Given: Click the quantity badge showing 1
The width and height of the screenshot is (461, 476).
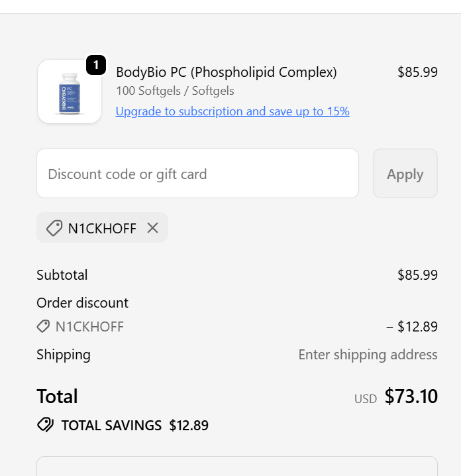Looking at the screenshot, I should (x=96, y=65).
